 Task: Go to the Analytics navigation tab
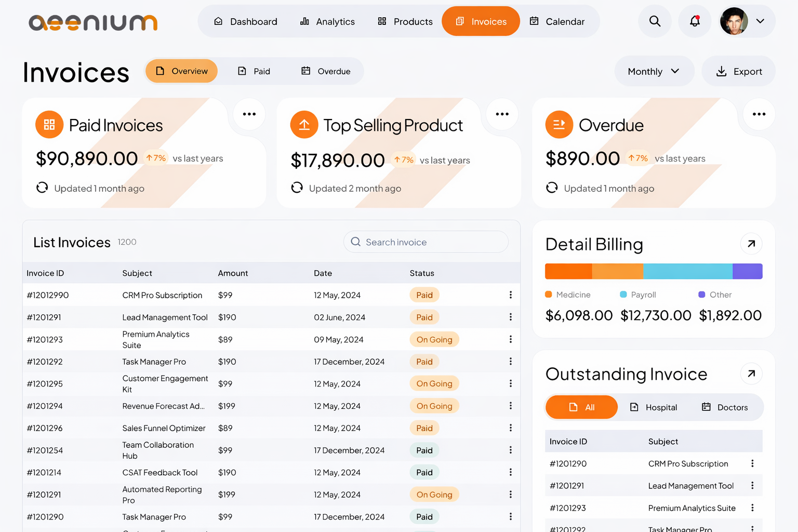[x=327, y=21]
